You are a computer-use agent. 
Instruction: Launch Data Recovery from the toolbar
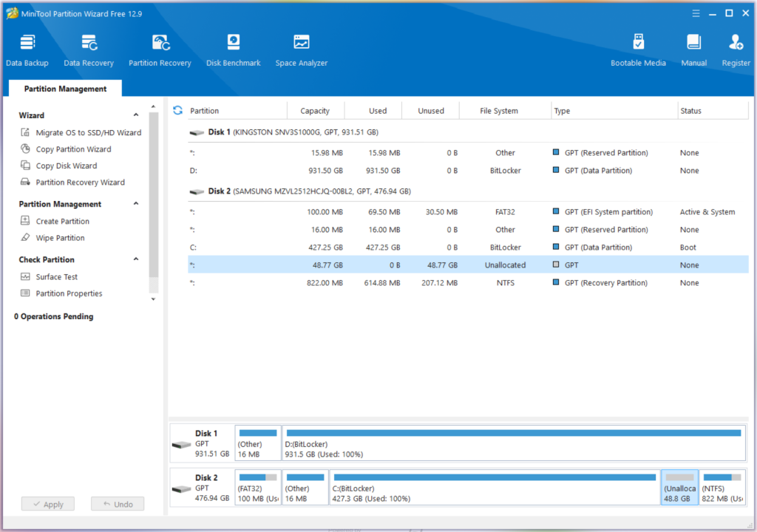point(89,50)
